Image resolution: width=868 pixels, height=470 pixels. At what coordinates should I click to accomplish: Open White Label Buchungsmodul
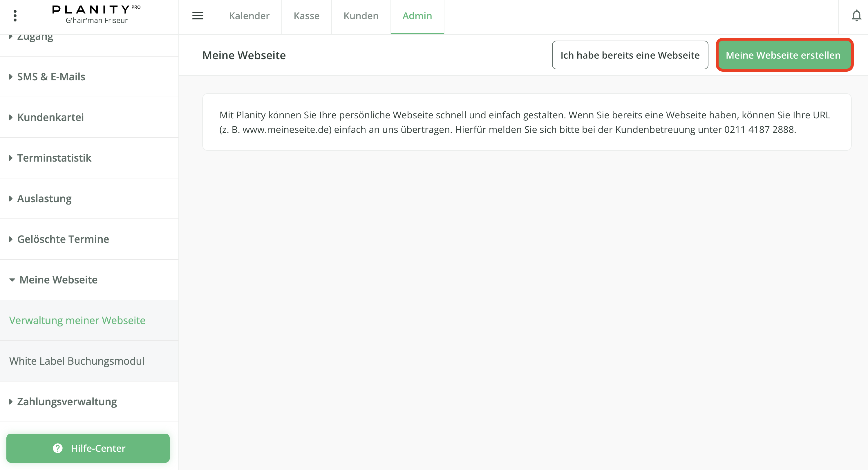click(77, 361)
